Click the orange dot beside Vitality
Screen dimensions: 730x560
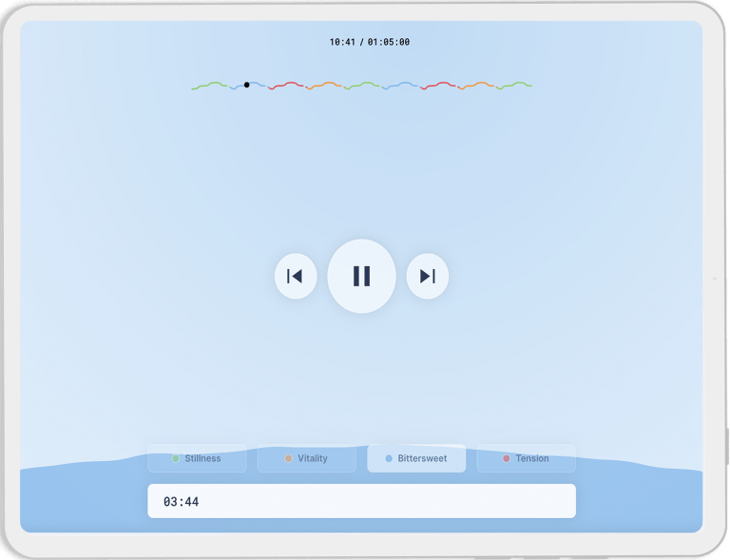tap(289, 458)
